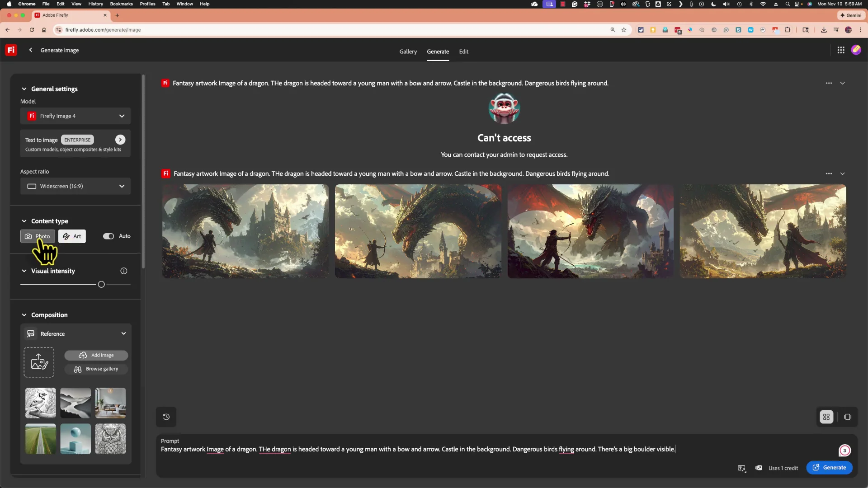Switch results to grid view
Viewport: 868px width, 488px height.
click(826, 417)
